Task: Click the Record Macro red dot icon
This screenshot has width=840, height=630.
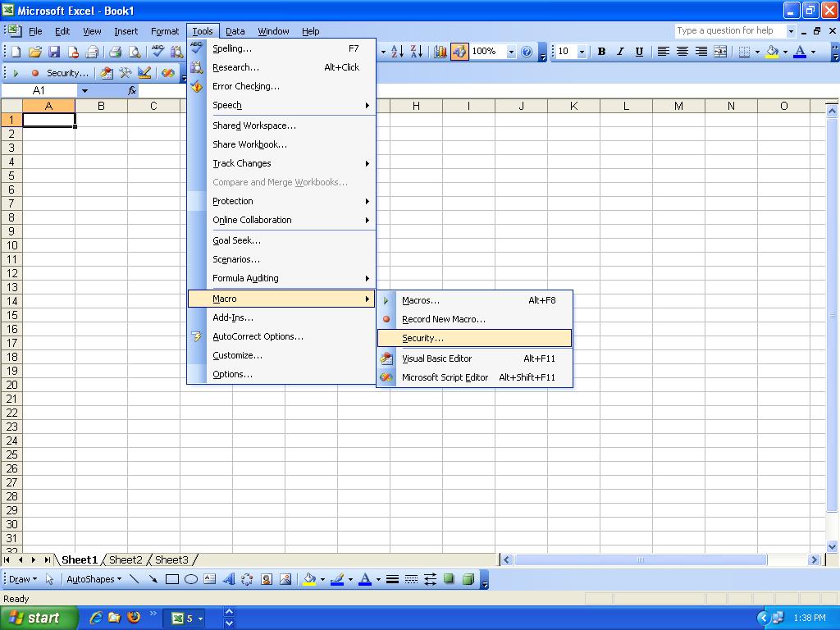Action: coord(34,73)
